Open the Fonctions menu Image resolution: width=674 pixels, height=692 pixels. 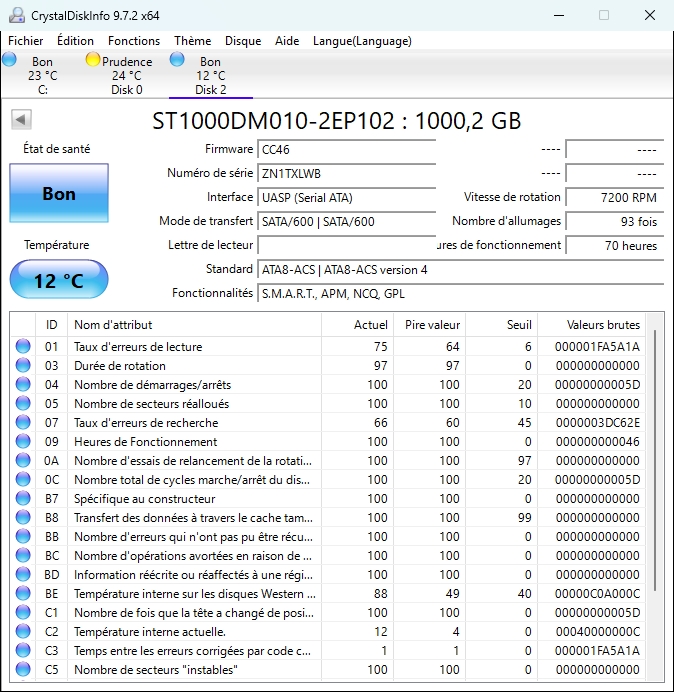tap(134, 41)
